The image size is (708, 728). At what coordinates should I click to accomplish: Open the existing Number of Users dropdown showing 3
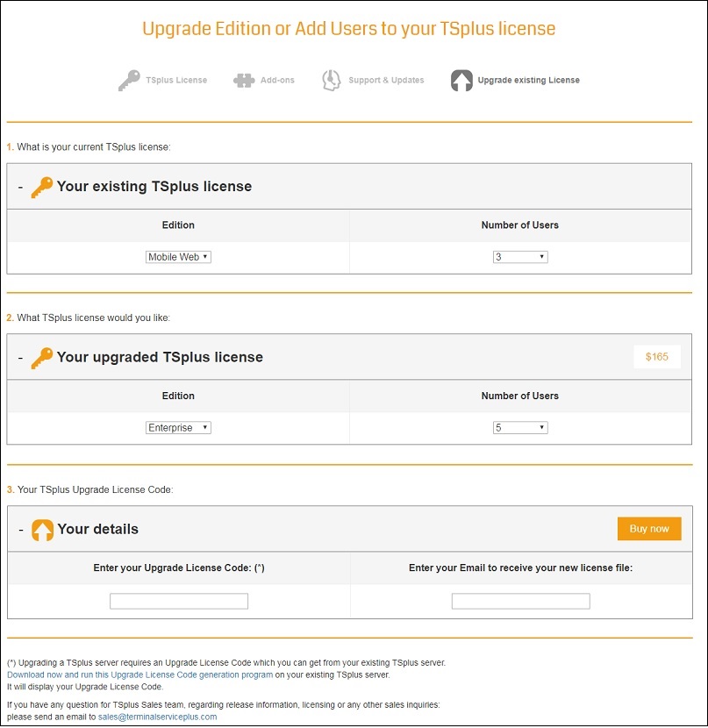[x=519, y=257]
